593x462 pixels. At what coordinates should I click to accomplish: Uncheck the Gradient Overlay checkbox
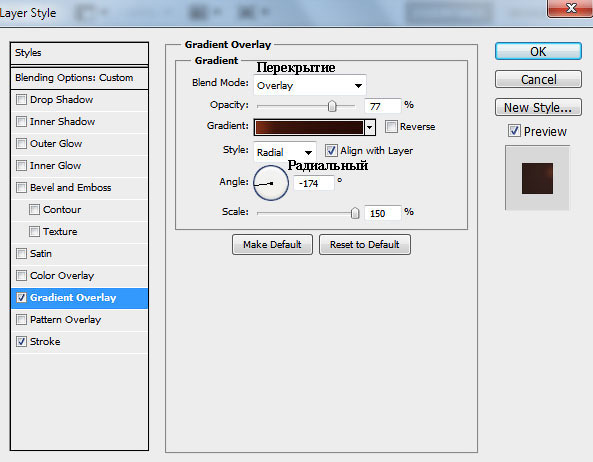tap(21, 298)
